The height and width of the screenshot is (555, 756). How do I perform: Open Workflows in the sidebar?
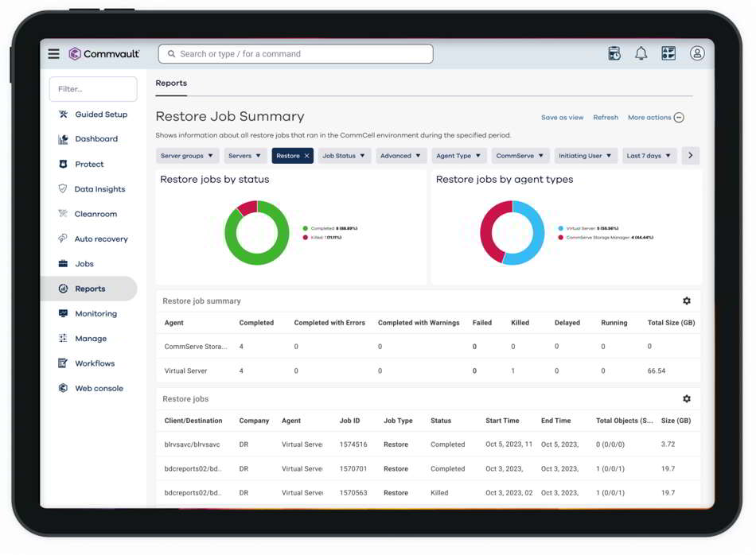click(x=95, y=363)
